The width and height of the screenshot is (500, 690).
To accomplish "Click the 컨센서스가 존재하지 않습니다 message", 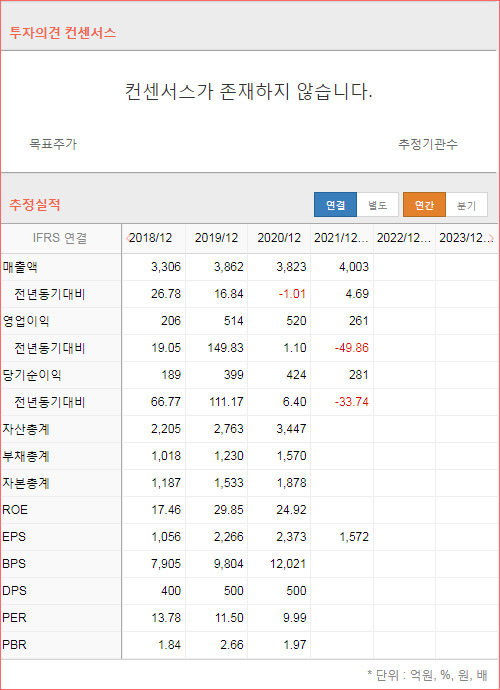I will (x=249, y=92).
